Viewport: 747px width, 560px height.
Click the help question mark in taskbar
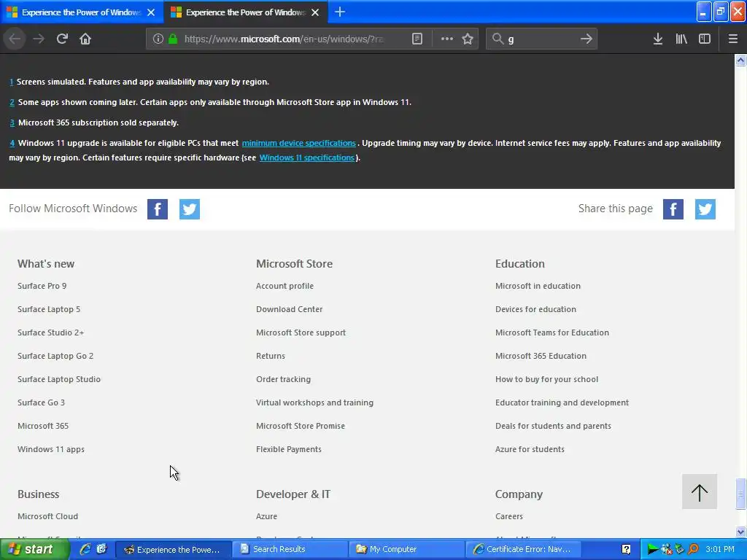coord(627,549)
